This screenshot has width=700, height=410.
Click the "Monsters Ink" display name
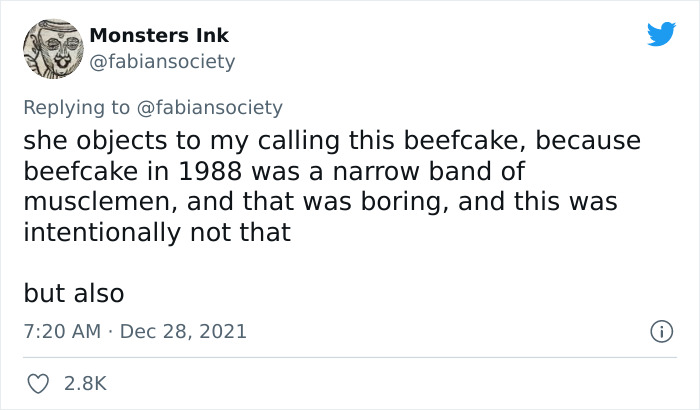(159, 35)
